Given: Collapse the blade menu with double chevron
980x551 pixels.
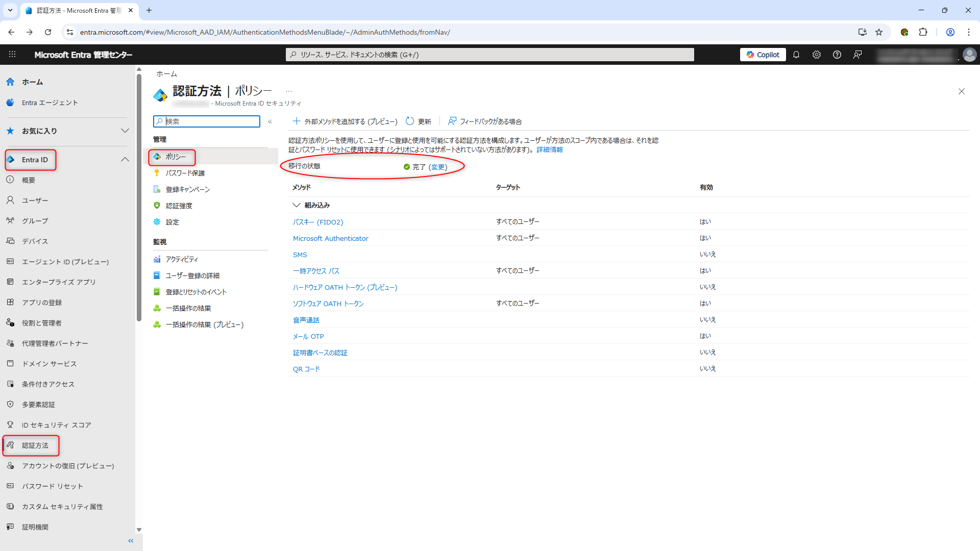Looking at the screenshot, I should [x=270, y=121].
